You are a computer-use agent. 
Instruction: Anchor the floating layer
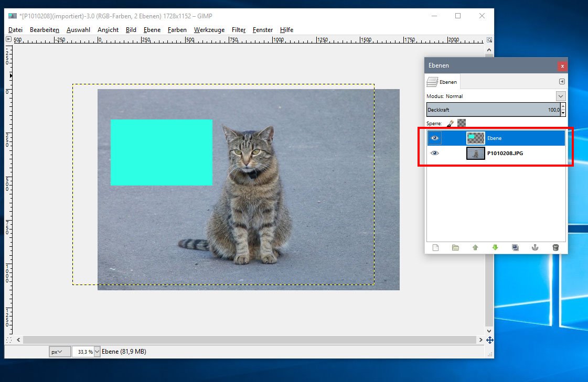[535, 248]
